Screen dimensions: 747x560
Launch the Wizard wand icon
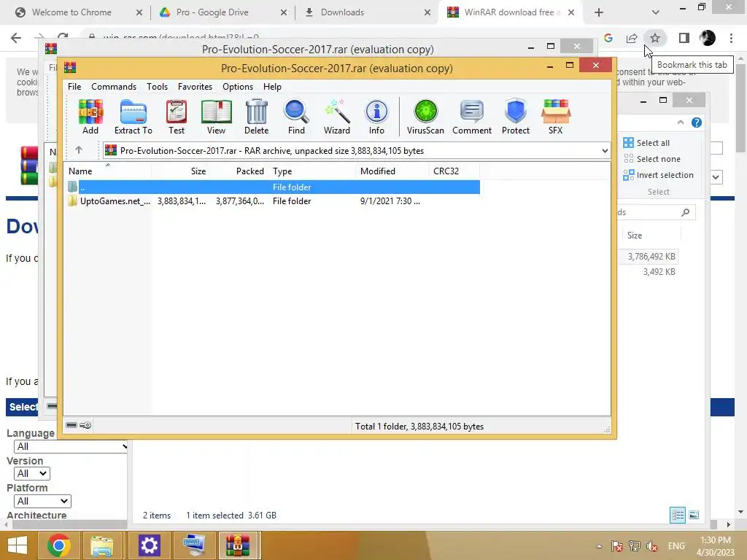pyautogui.click(x=337, y=117)
